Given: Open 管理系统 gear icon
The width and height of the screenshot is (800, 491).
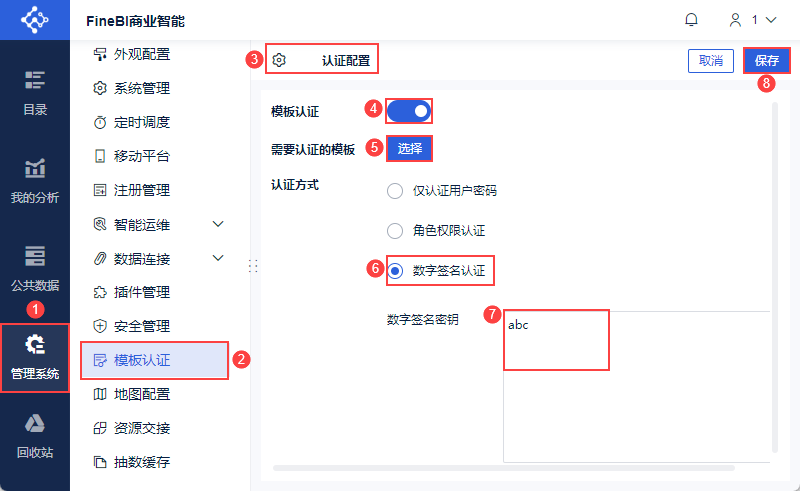Looking at the screenshot, I should (35, 345).
